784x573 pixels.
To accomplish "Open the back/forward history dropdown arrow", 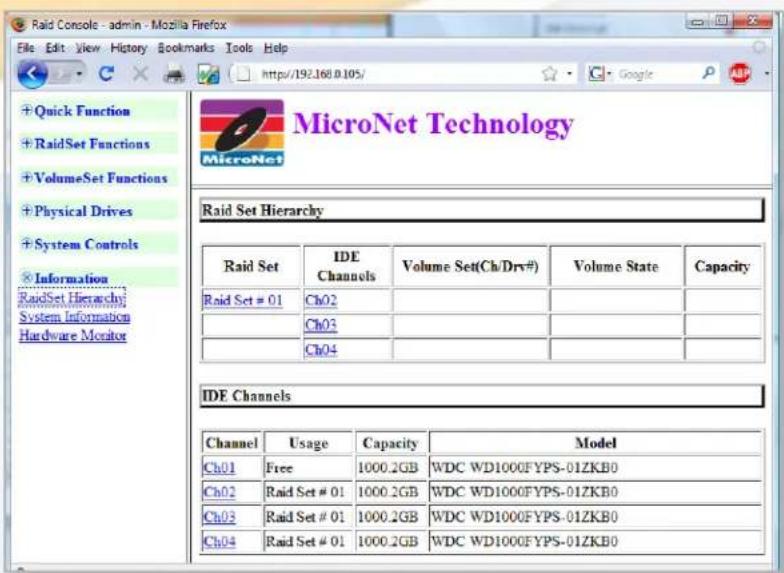I will (79, 74).
